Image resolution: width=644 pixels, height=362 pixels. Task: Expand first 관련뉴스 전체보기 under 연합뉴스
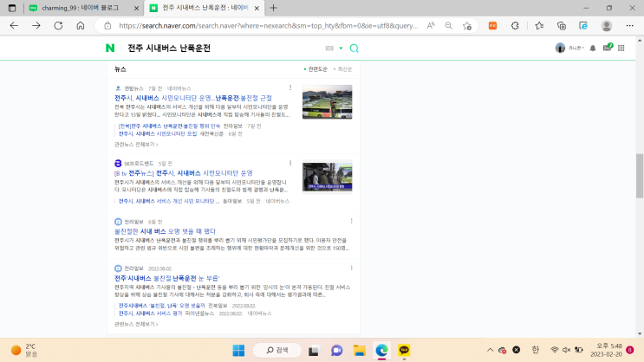pos(136,145)
